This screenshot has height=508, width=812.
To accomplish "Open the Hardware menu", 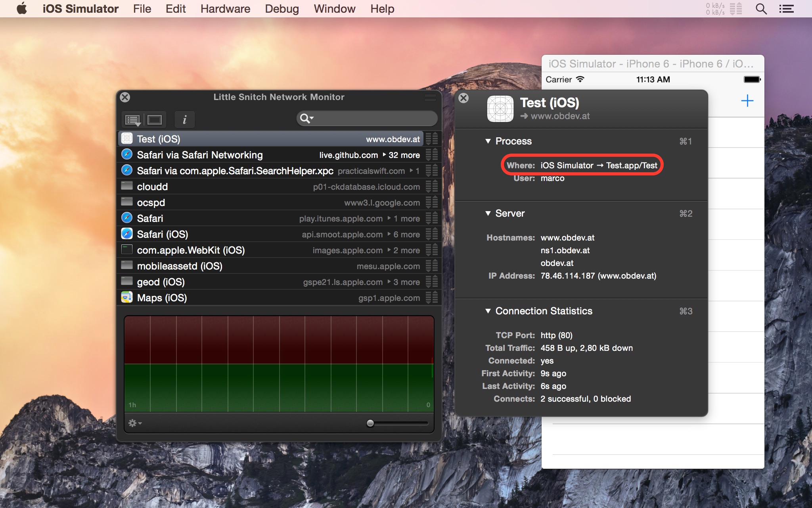I will (225, 9).
